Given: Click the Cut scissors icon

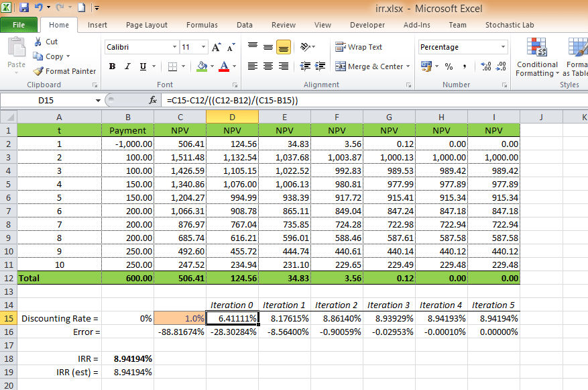Looking at the screenshot, I should 38,42.
